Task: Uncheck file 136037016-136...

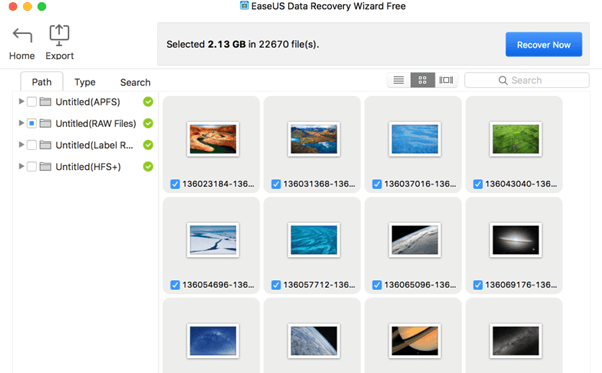Action: (x=377, y=184)
